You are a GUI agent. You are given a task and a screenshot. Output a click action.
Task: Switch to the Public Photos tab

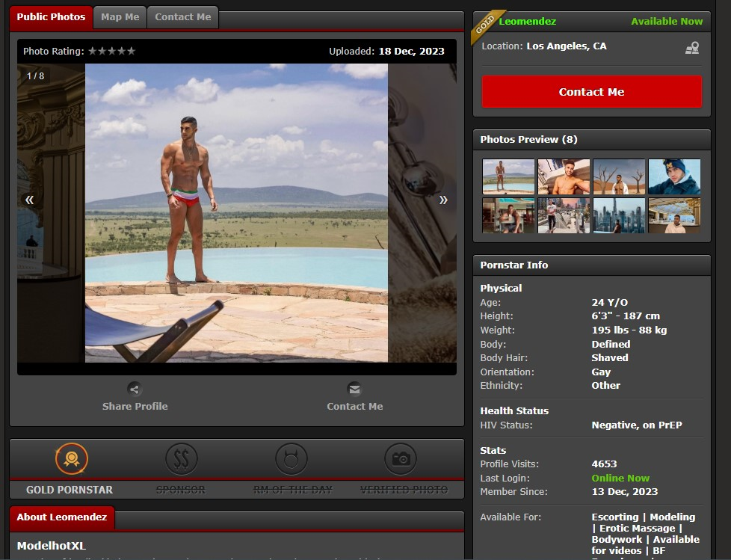(x=51, y=17)
